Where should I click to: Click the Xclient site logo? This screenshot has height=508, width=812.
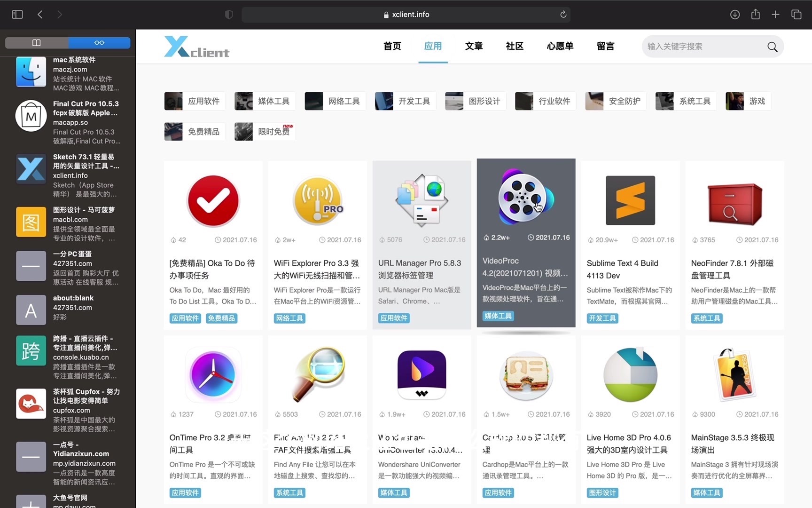click(196, 47)
